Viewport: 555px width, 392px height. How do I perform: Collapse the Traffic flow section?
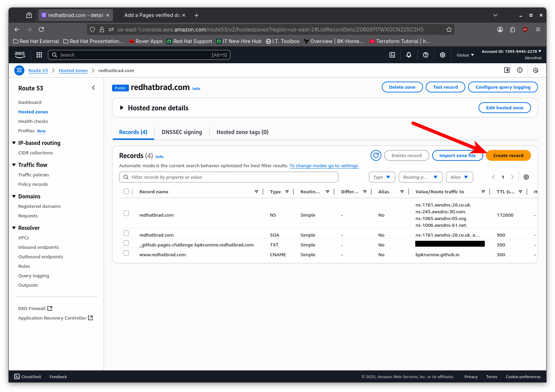pyautogui.click(x=14, y=165)
